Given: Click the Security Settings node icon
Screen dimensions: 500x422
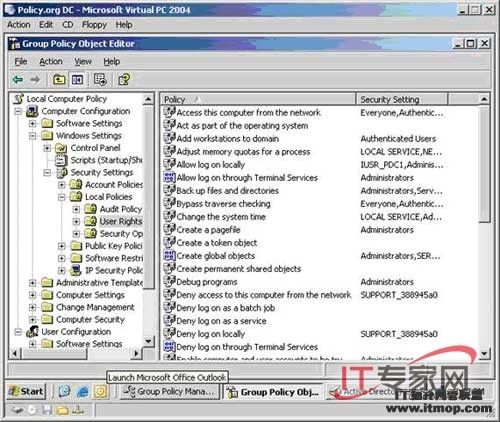Looking at the screenshot, I should (x=62, y=172).
